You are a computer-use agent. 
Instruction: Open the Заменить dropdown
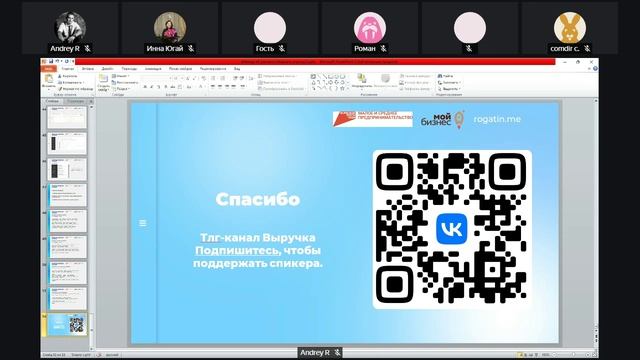(x=449, y=82)
